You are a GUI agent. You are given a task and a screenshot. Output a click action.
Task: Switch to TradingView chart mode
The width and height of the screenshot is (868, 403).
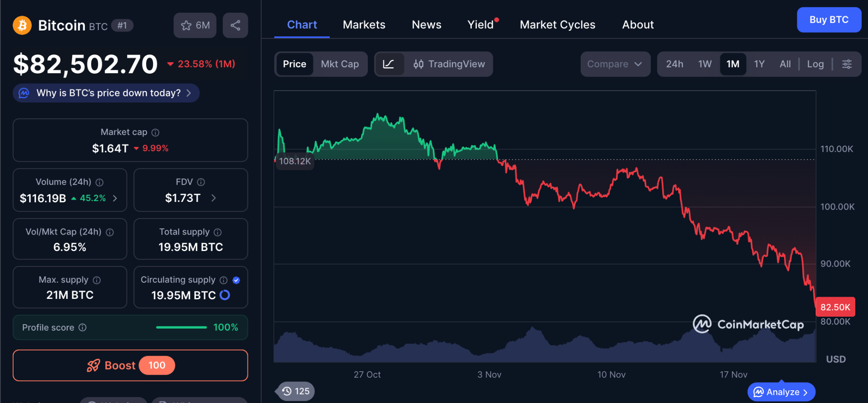tap(449, 64)
